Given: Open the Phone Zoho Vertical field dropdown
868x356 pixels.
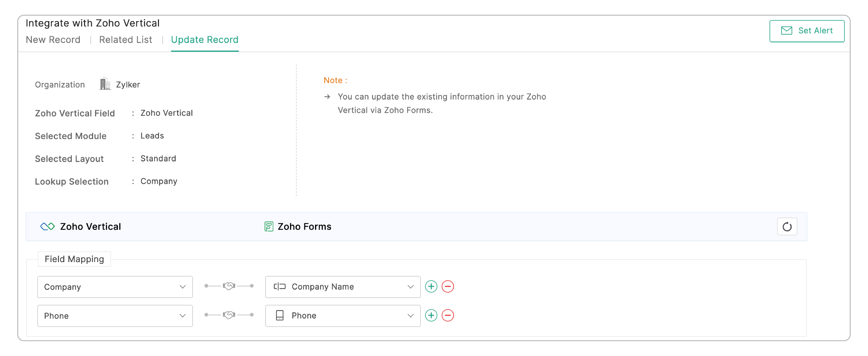Looking at the screenshot, I should click(x=115, y=316).
